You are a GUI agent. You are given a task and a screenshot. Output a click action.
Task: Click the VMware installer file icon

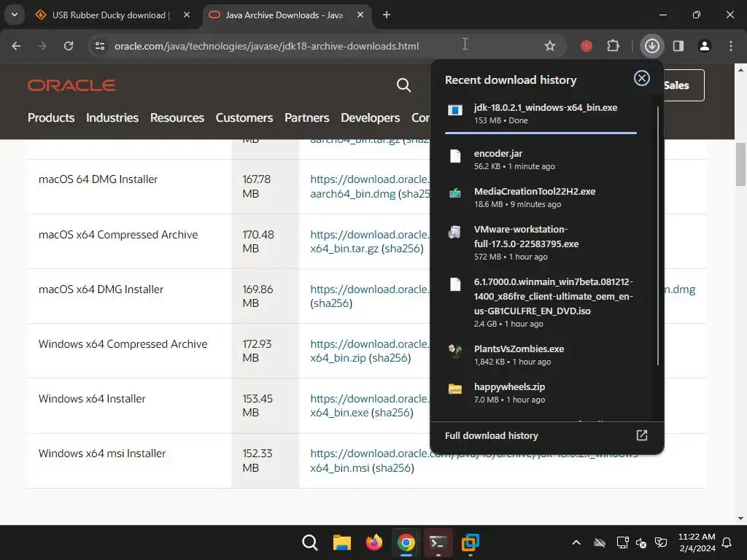point(454,232)
